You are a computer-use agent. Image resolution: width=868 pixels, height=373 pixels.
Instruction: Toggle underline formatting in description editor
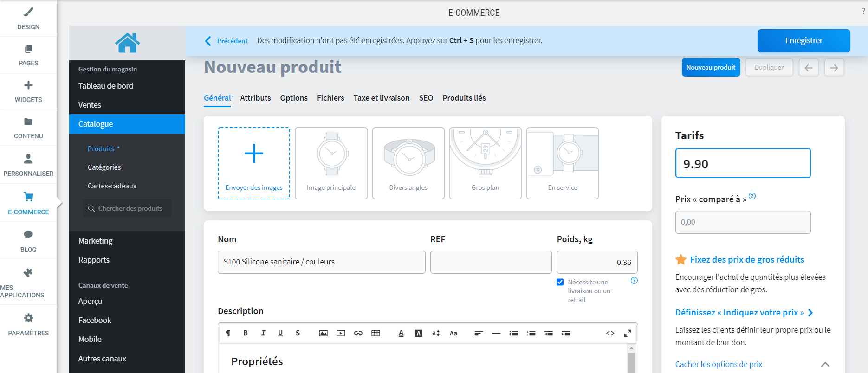(280, 333)
